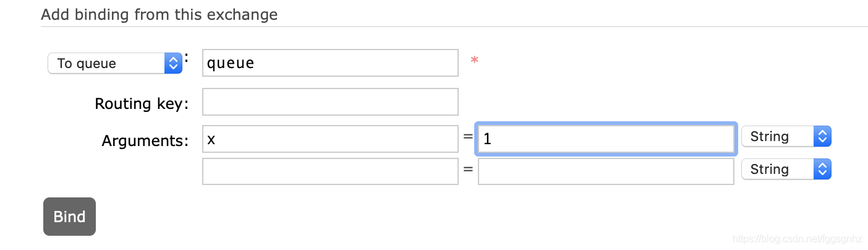Click the focused argument value field showing '1'
Image resolution: width=868 pixels, height=250 pixels.
click(x=606, y=139)
